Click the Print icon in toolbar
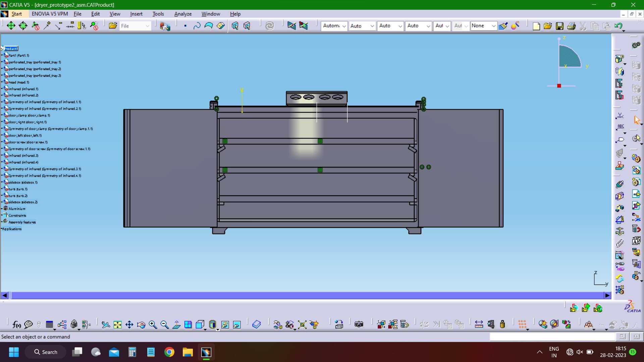The image size is (644, 362). pos(571,26)
